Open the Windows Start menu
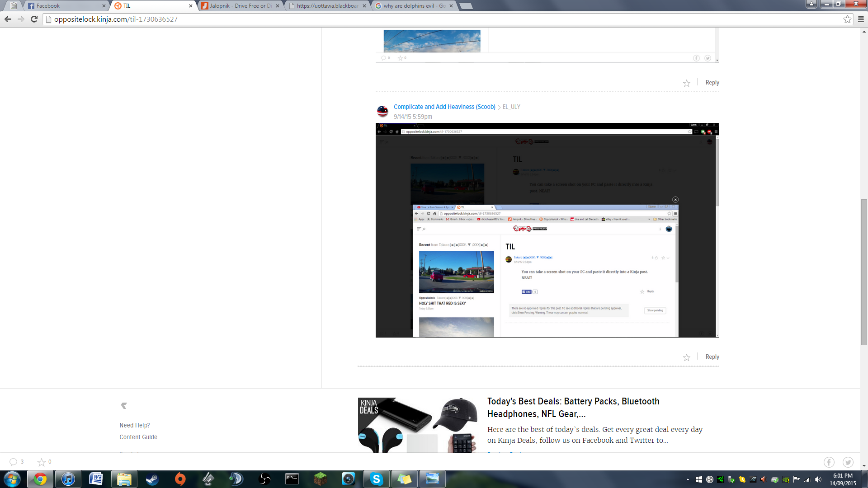Screen dimensions: 868x488 (12, 479)
